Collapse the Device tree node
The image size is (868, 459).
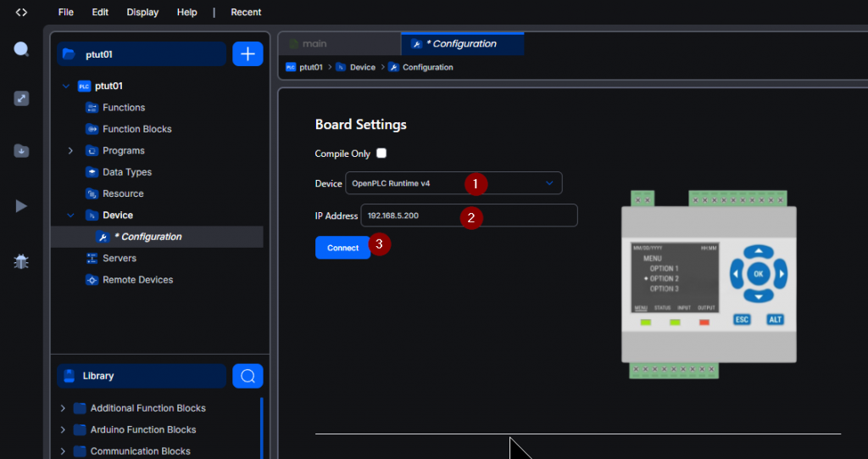point(70,216)
